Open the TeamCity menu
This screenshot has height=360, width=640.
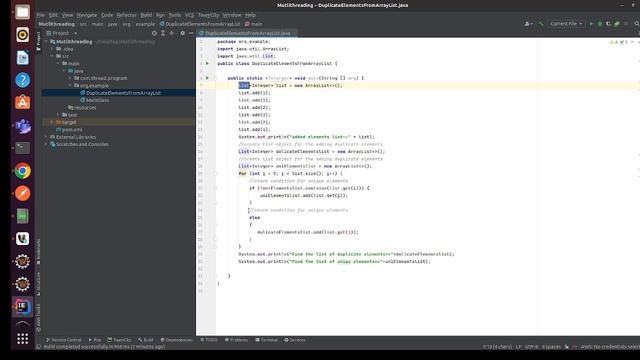pyautogui.click(x=209, y=15)
